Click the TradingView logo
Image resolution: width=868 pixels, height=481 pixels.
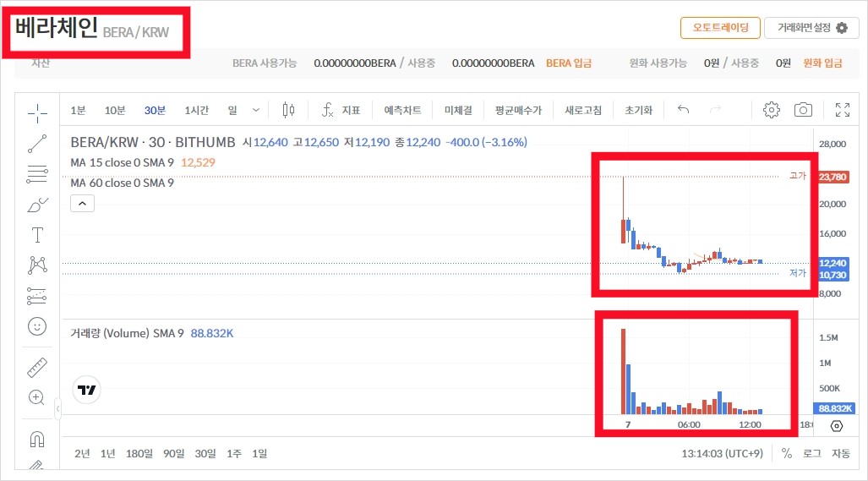pyautogui.click(x=86, y=390)
